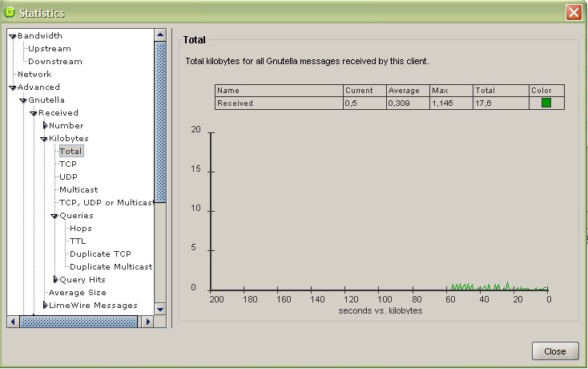Expand the LimeWire Messages node
This screenshot has height=369, width=588.
point(45,305)
